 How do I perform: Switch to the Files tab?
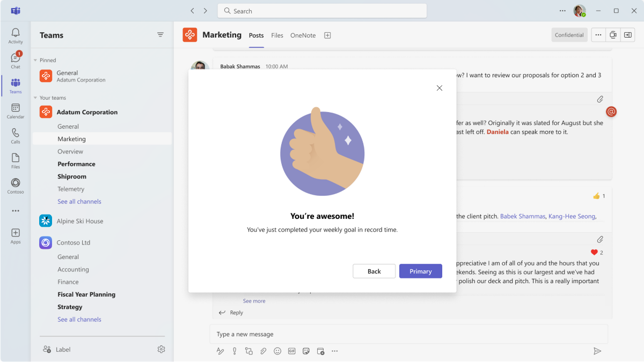pos(277,35)
